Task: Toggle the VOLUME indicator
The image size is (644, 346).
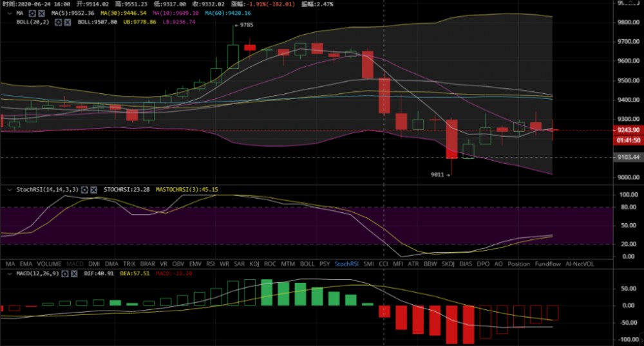Action: coord(50,264)
